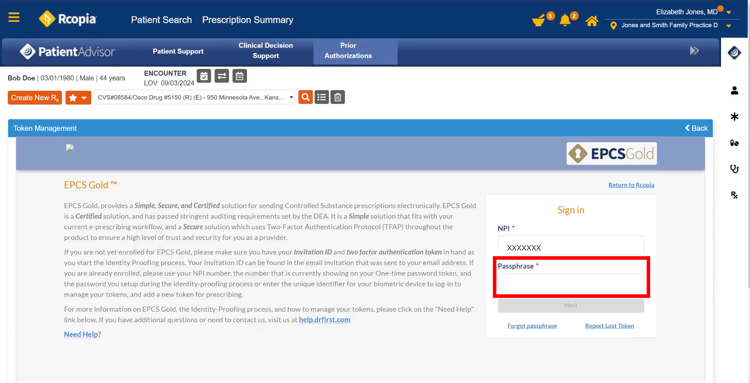Open the pills medication sidebar icon
Image resolution: width=750 pixels, height=383 pixels.
[734, 143]
